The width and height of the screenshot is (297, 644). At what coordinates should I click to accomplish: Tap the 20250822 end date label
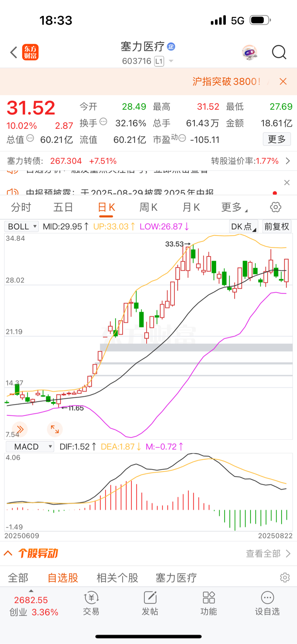click(275, 536)
